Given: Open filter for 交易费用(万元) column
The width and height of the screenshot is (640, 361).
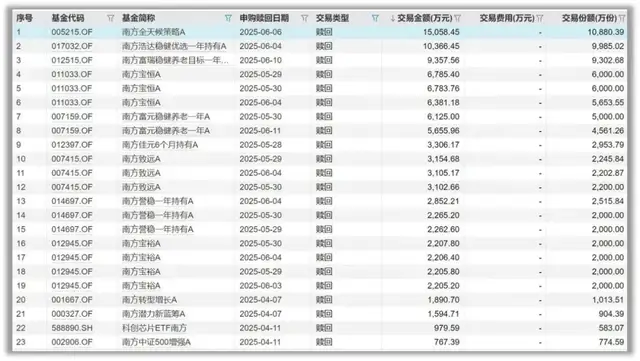Looking at the screenshot, I should click(540, 18).
